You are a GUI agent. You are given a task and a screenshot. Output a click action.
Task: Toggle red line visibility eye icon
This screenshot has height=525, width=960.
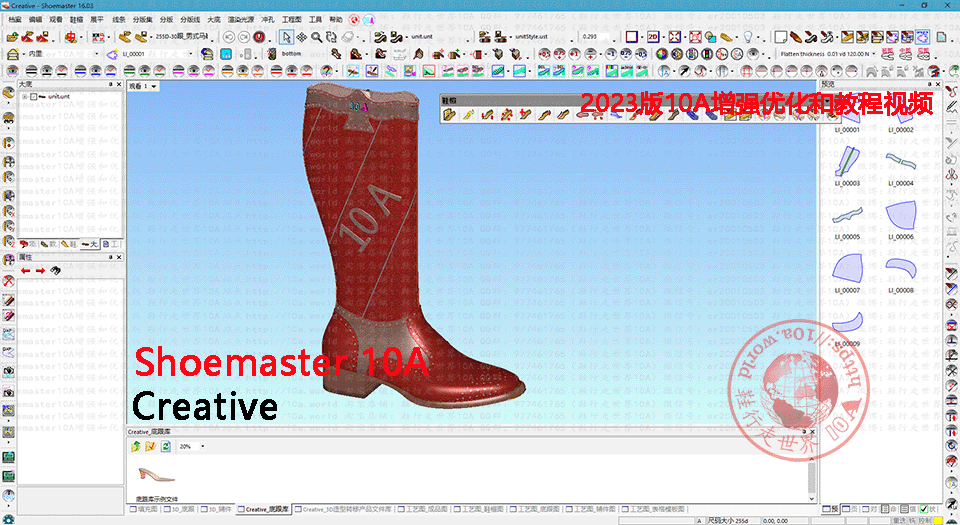pyautogui.click(x=291, y=70)
